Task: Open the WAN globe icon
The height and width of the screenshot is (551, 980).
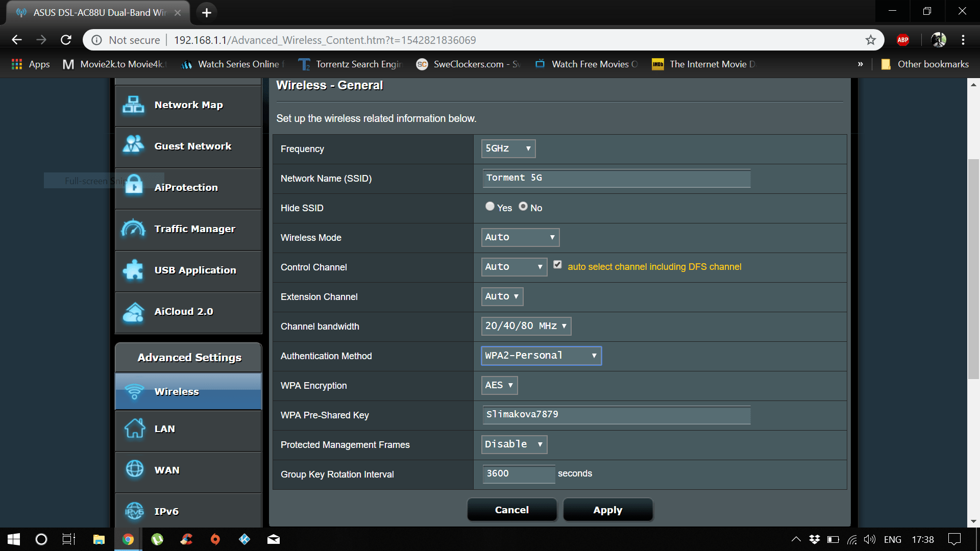Action: coord(135,469)
